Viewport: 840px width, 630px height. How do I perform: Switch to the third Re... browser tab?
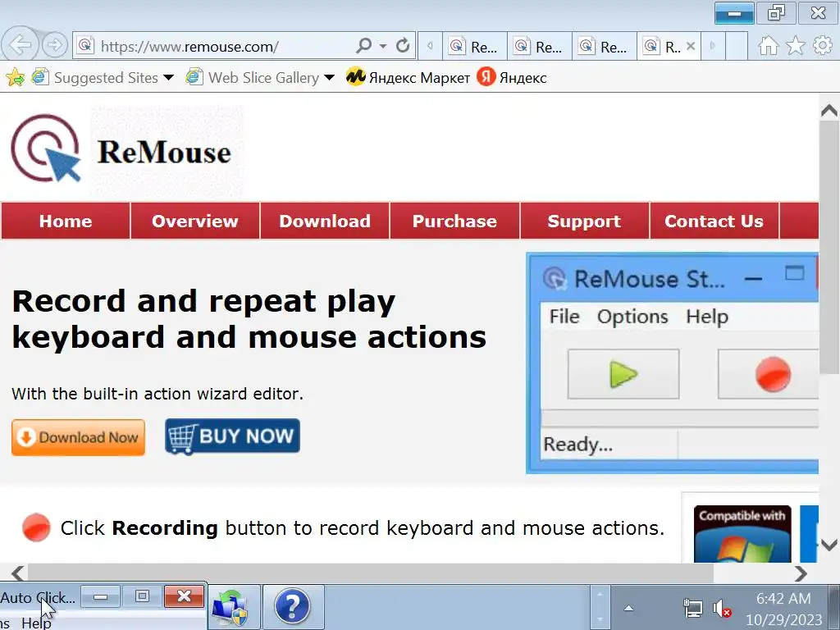click(x=605, y=47)
